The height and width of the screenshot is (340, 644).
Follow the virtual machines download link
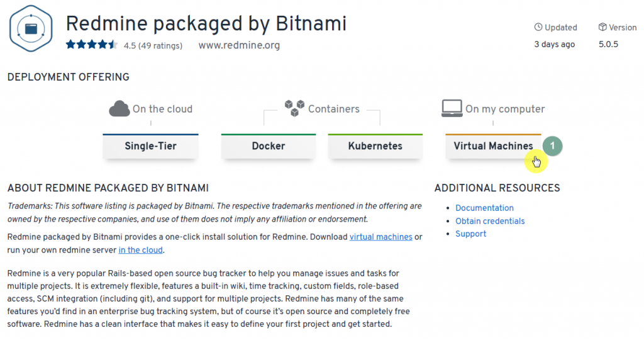[380, 237]
